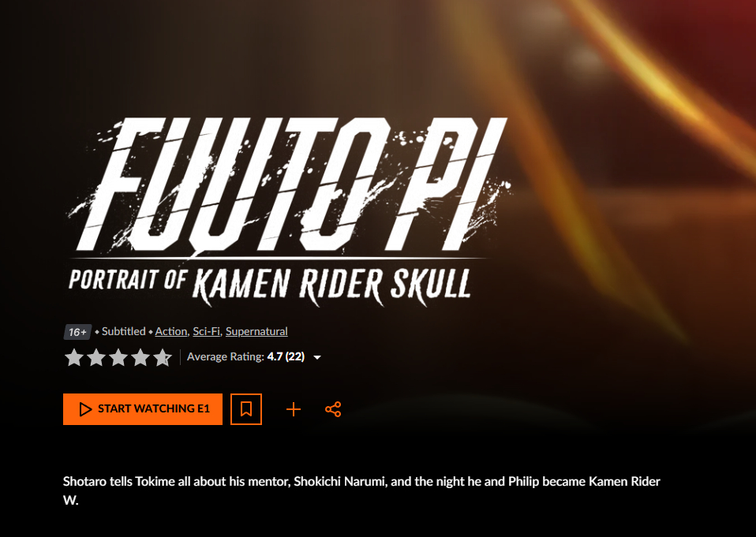Rate the show three stars
The image size is (756, 537).
[118, 357]
